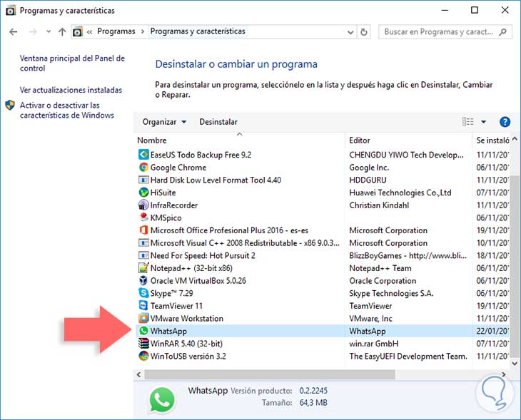
Task: Click the win.rar GmbH editor cell
Action: tap(373, 343)
